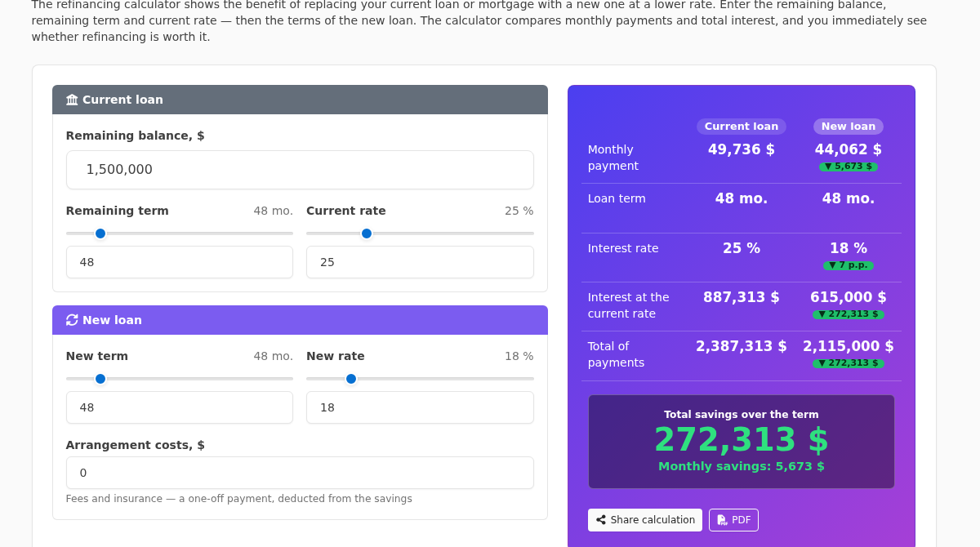Image resolution: width=980 pixels, height=547 pixels.
Task: Click the refresh icon in New loan header
Action: pos(72,320)
